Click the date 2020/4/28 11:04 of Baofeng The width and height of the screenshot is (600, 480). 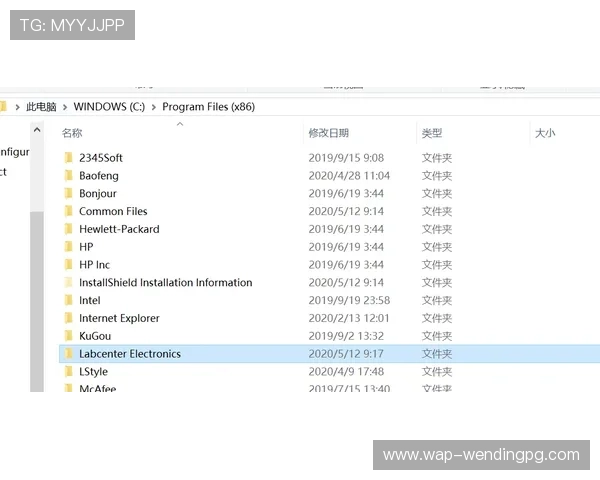click(349, 176)
